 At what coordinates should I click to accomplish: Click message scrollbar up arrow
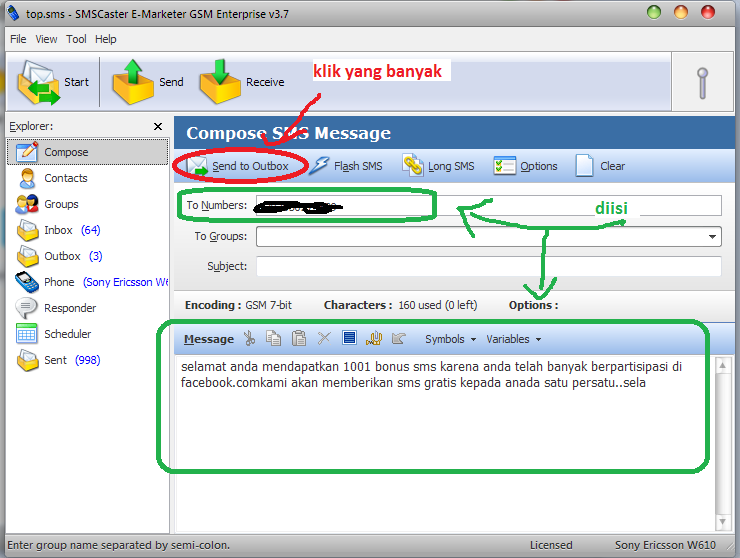click(x=723, y=365)
